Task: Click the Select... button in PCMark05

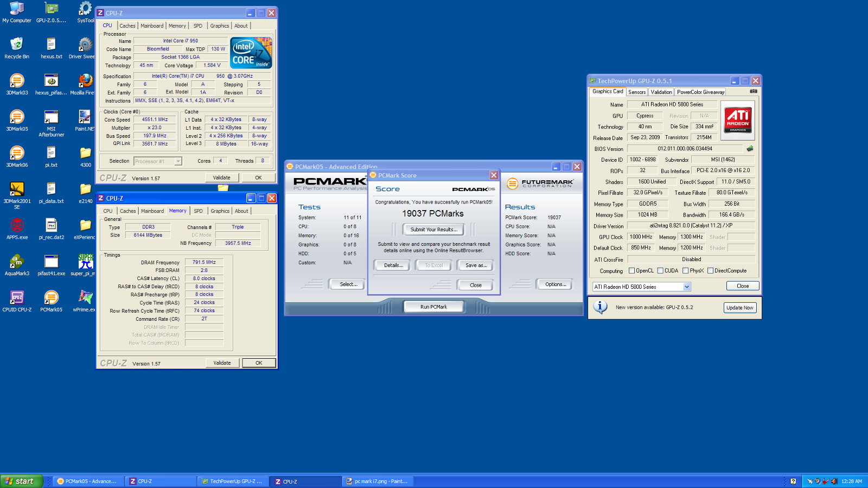Action: point(348,284)
